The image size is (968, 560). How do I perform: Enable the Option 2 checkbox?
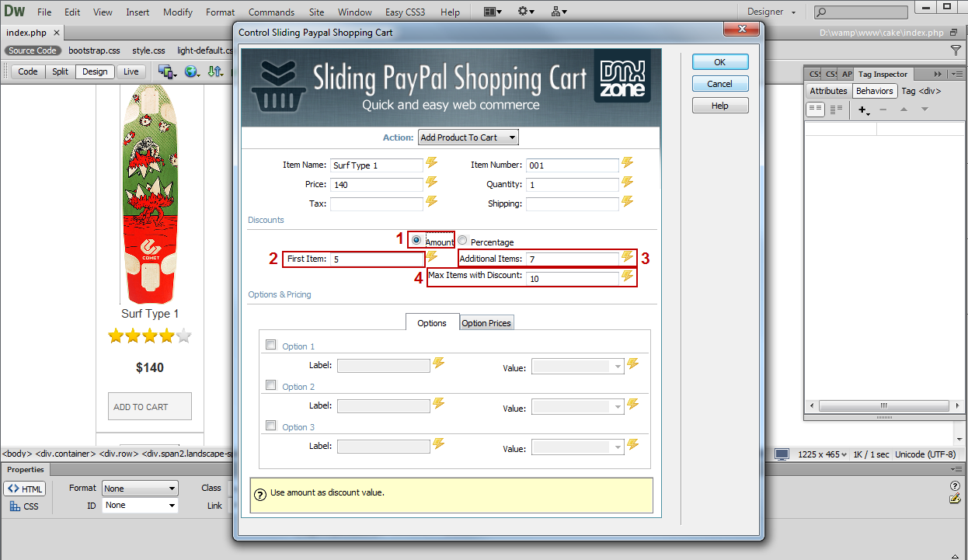coord(271,384)
